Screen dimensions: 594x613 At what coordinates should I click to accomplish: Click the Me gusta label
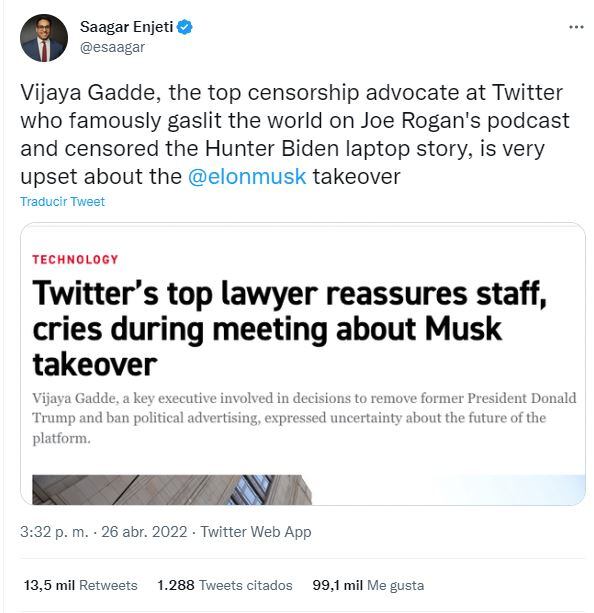[395, 585]
